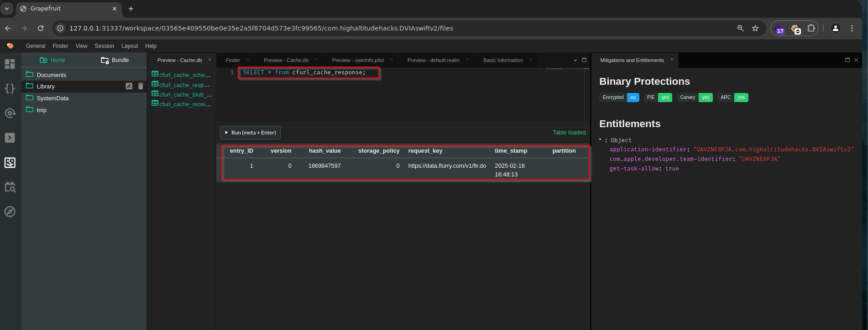The height and width of the screenshot is (330, 868).
Task: Open the editor tab list dropdown arrow
Action: click(x=575, y=60)
